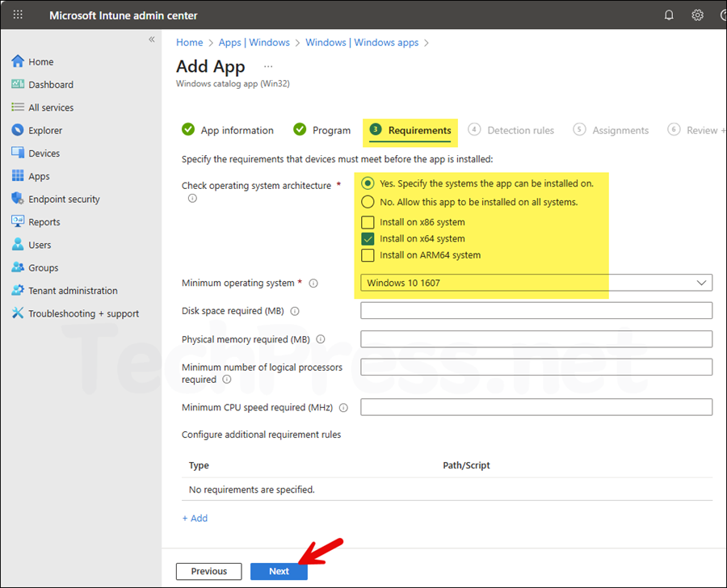The width and height of the screenshot is (727, 588).
Task: Open the ellipsis menu beside Add App
Action: tap(268, 66)
